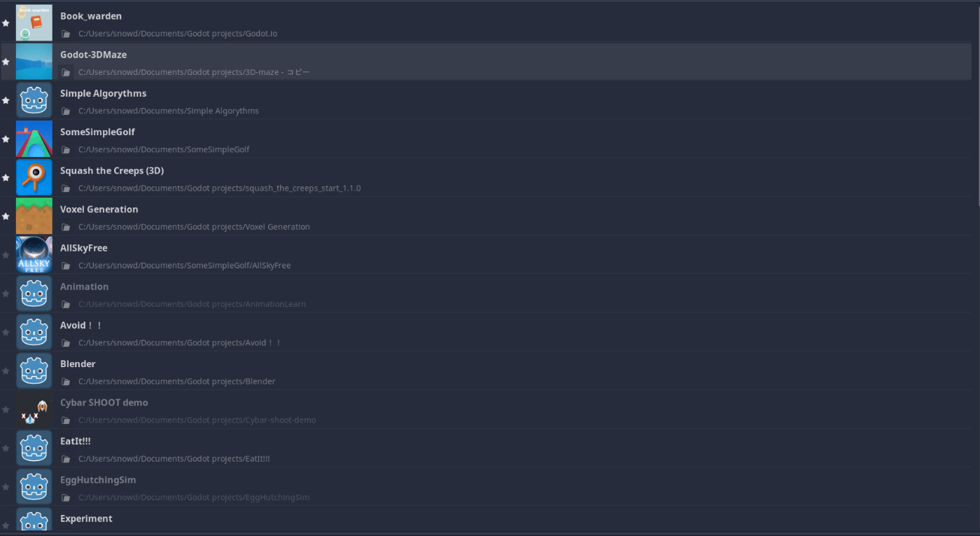Open folder icon for Voxel Generation path
The height and width of the screenshot is (536, 980).
pyautogui.click(x=66, y=227)
